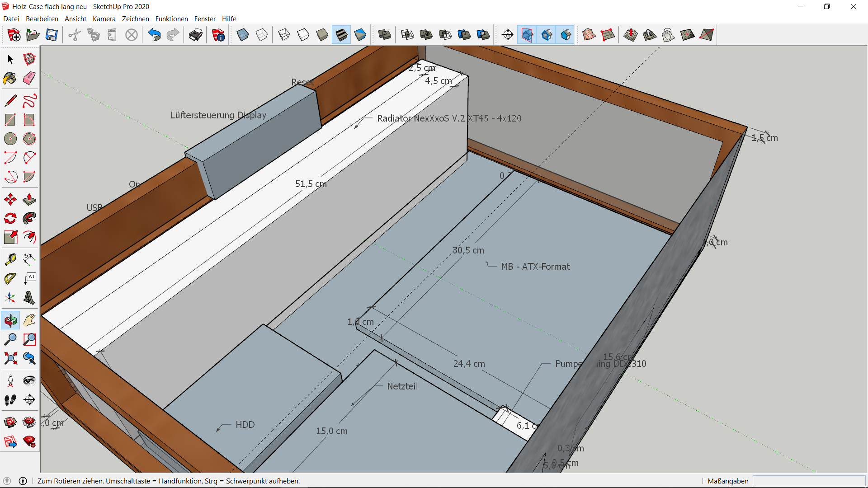Click the Undo arrow button
The height and width of the screenshot is (488, 868).
(x=154, y=35)
